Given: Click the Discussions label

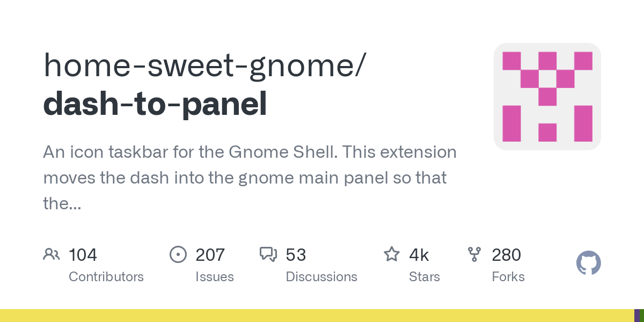Looking at the screenshot, I should pos(321,277).
